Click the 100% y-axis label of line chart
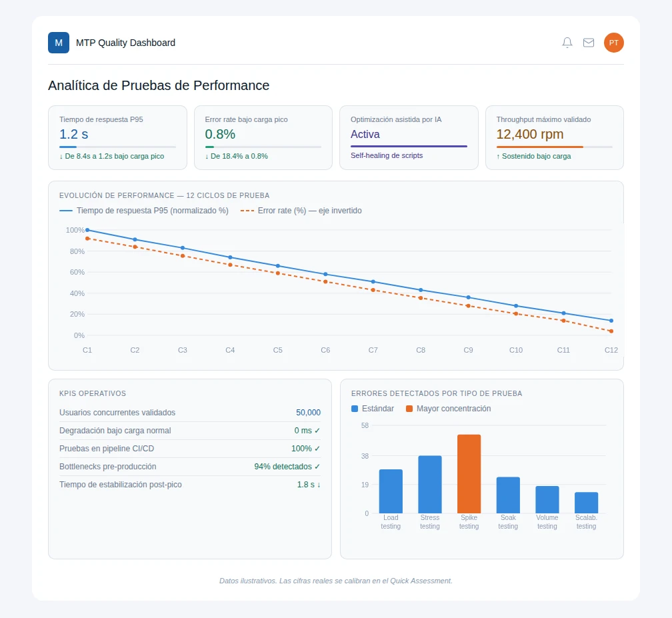Viewport: 672px width, 618px height. 75,230
